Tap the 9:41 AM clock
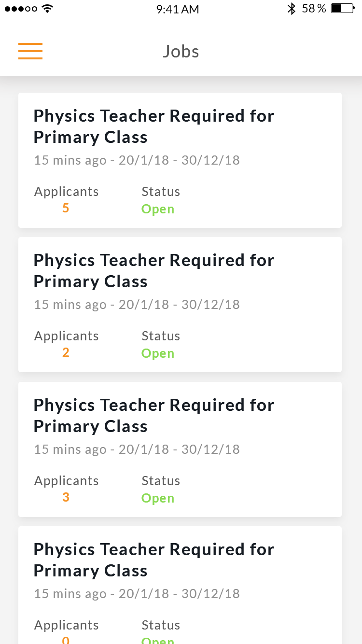Screen dimensions: 362x644 tap(178, 9)
